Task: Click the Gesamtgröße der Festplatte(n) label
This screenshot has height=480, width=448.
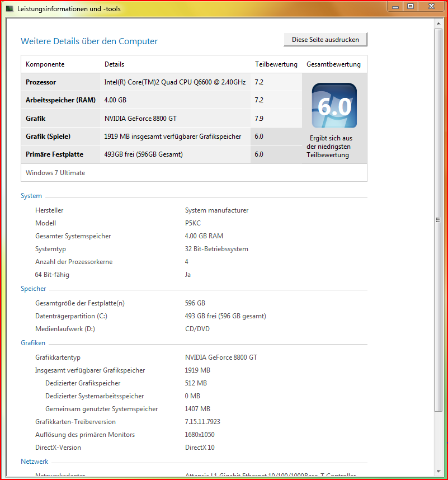Action: (x=80, y=303)
